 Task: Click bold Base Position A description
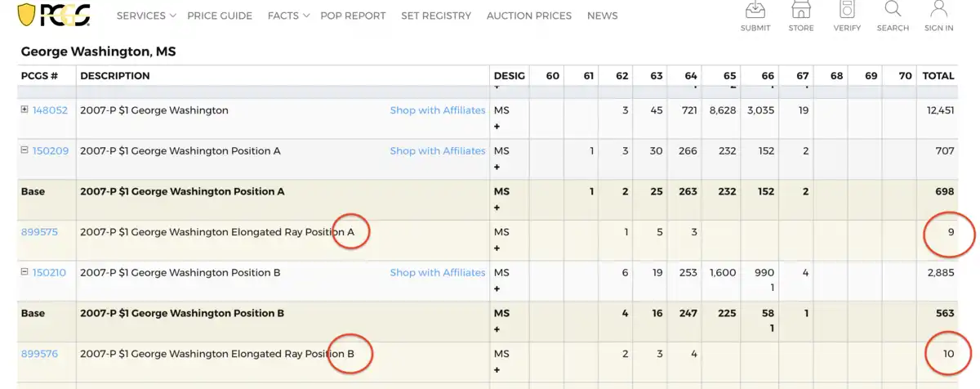(x=182, y=192)
